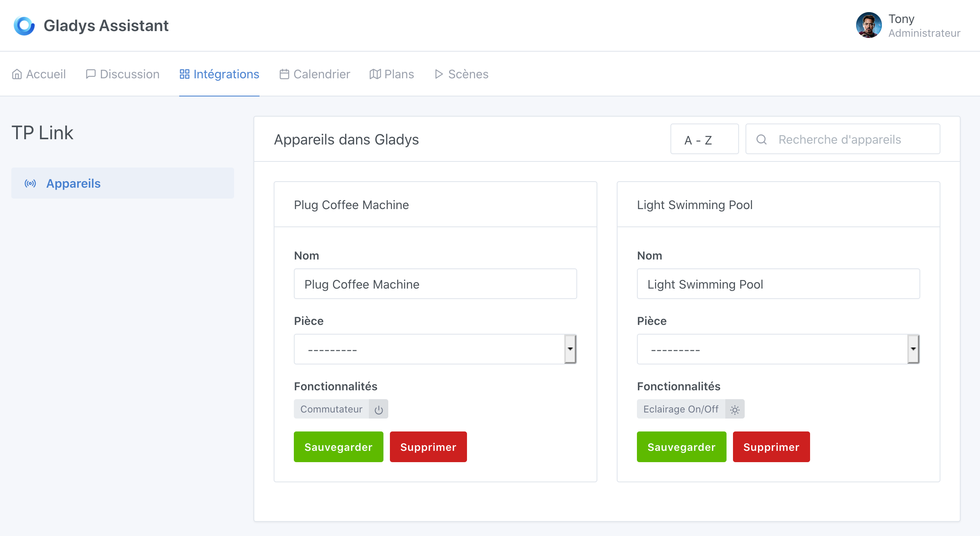Delete the Light Swimming Pool device
The height and width of the screenshot is (536, 980).
click(x=771, y=447)
